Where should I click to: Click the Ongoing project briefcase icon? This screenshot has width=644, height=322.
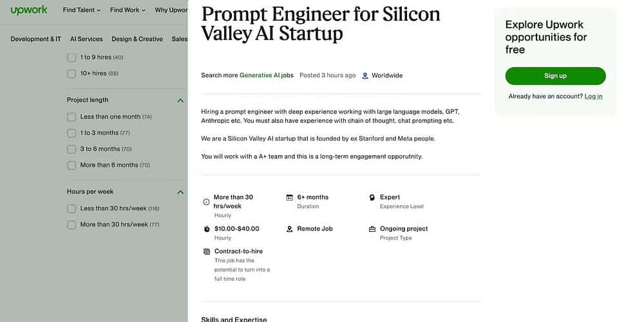coord(372,229)
